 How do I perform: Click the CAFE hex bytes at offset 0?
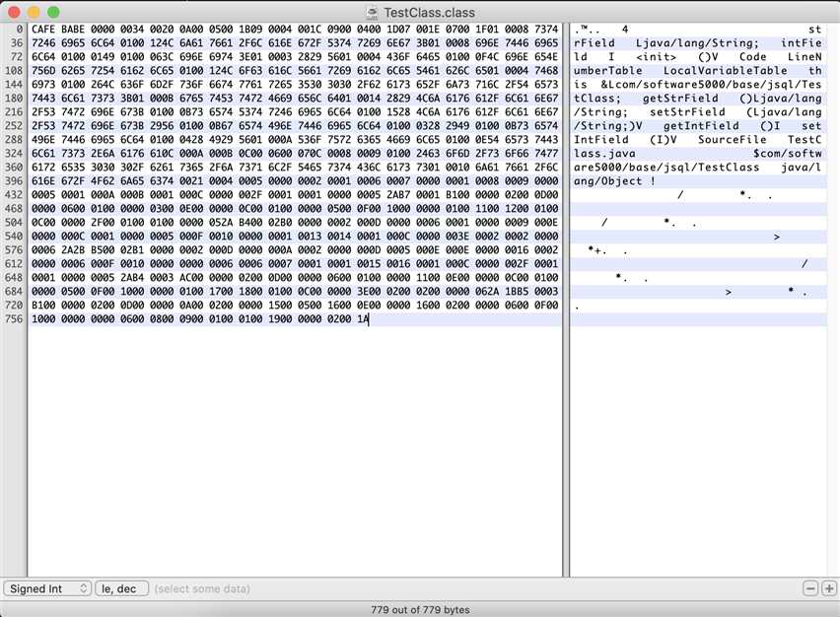[42, 30]
